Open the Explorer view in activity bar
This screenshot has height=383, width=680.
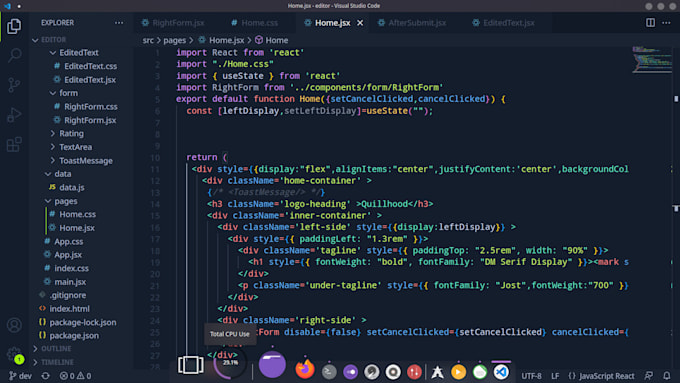(14, 26)
